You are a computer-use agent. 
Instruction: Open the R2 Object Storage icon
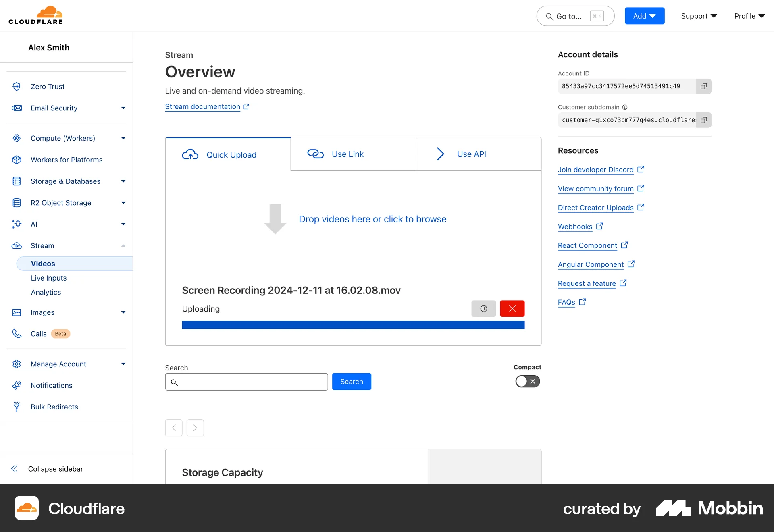tap(17, 203)
